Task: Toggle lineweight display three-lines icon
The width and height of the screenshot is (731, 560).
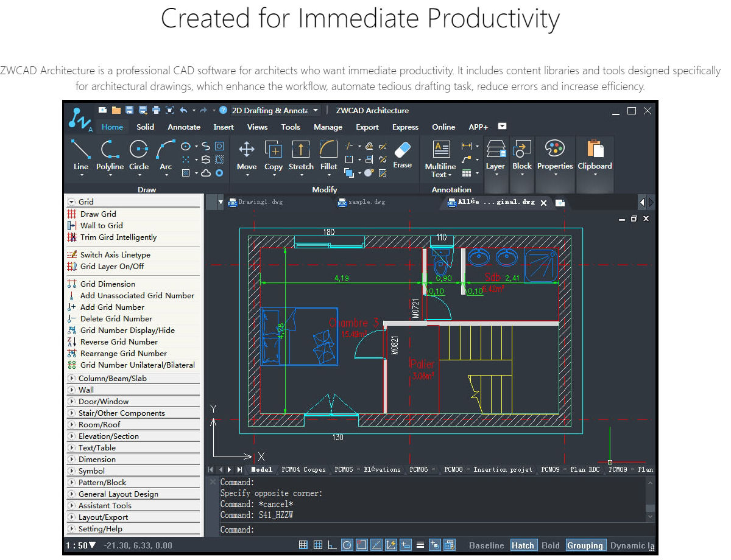Action: pyautogui.click(x=420, y=545)
